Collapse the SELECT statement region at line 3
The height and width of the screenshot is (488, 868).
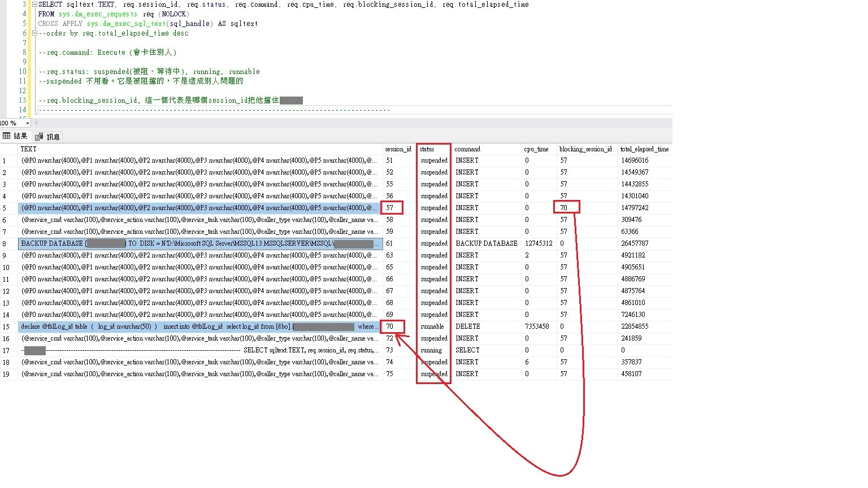[x=34, y=4]
